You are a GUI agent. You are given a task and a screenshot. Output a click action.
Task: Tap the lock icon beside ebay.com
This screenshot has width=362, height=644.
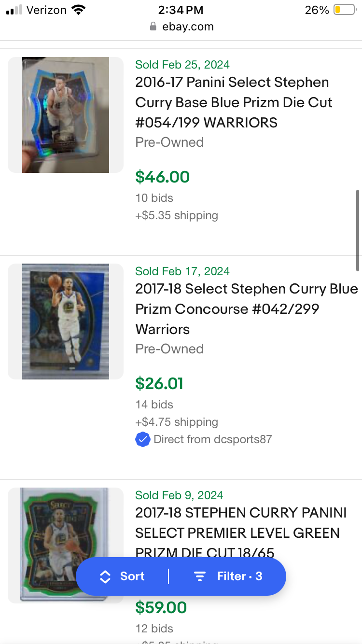pyautogui.click(x=153, y=27)
